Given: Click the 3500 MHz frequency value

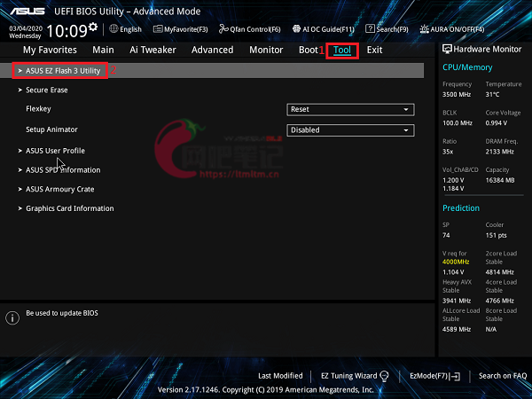Looking at the screenshot, I should 457,94.
